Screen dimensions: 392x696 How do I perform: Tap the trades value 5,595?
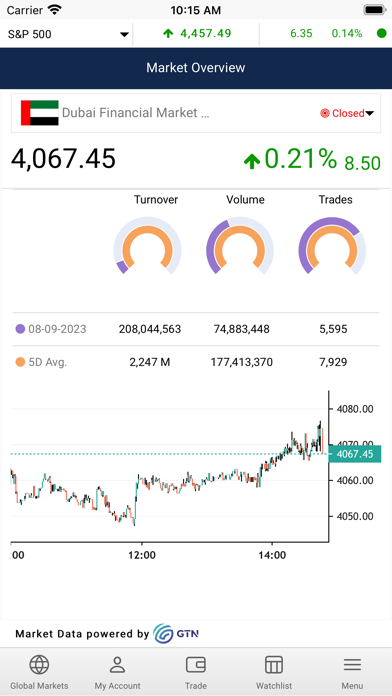click(333, 329)
